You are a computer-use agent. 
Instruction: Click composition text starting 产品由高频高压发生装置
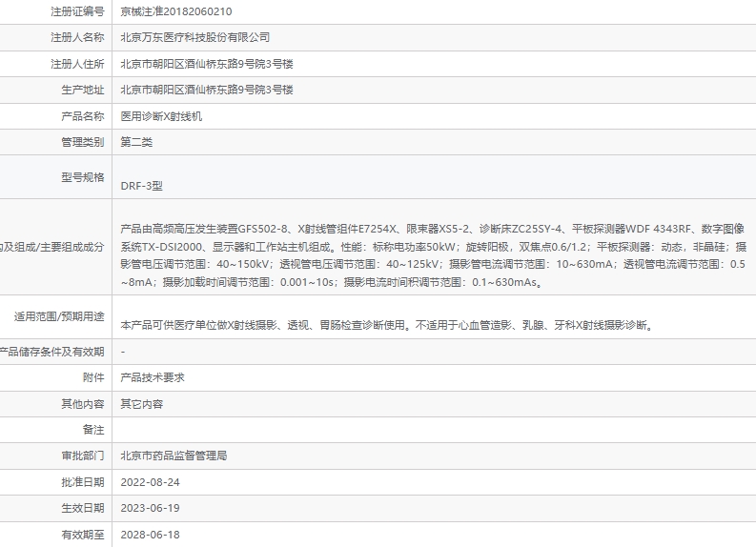433,255
